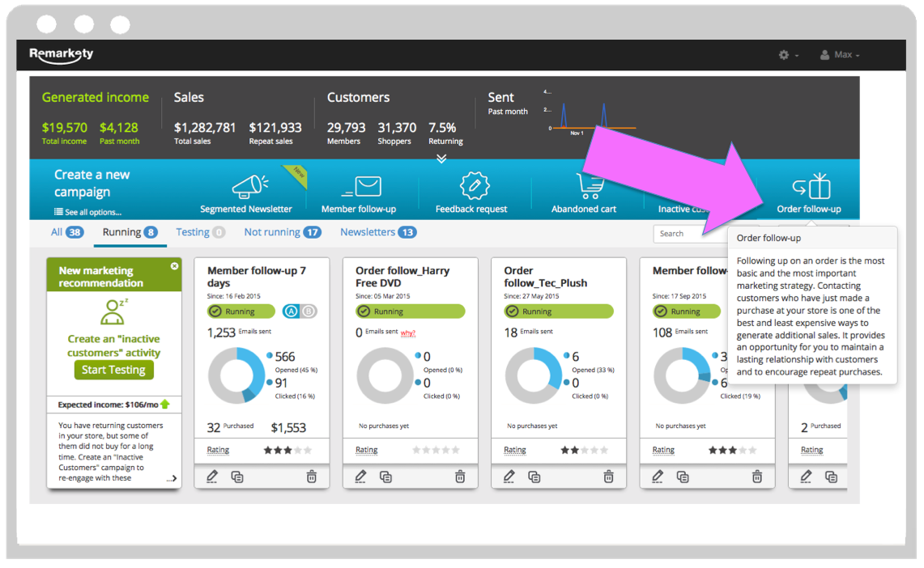Delete the Member follow-up 7 days campaign
This screenshot has height=568, width=924.
312,477
